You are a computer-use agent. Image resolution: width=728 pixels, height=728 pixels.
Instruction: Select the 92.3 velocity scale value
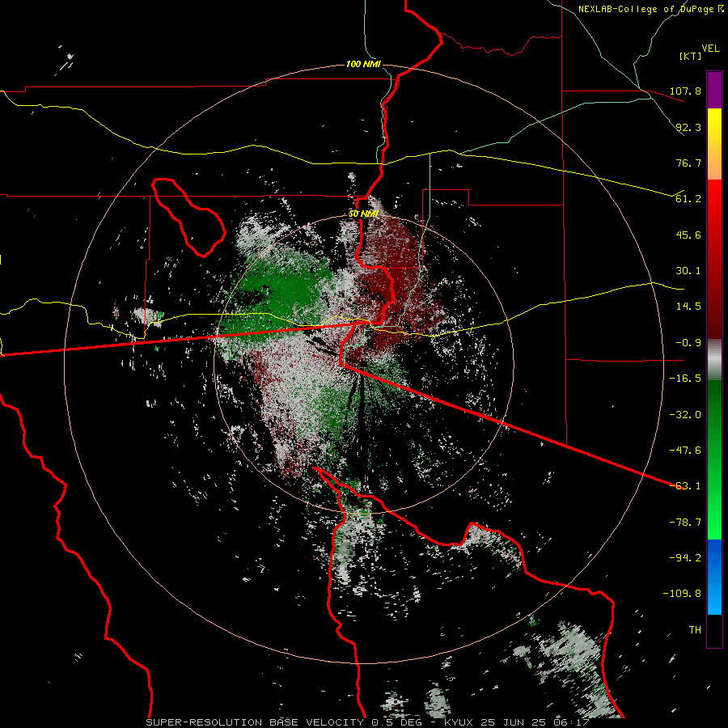coord(688,127)
